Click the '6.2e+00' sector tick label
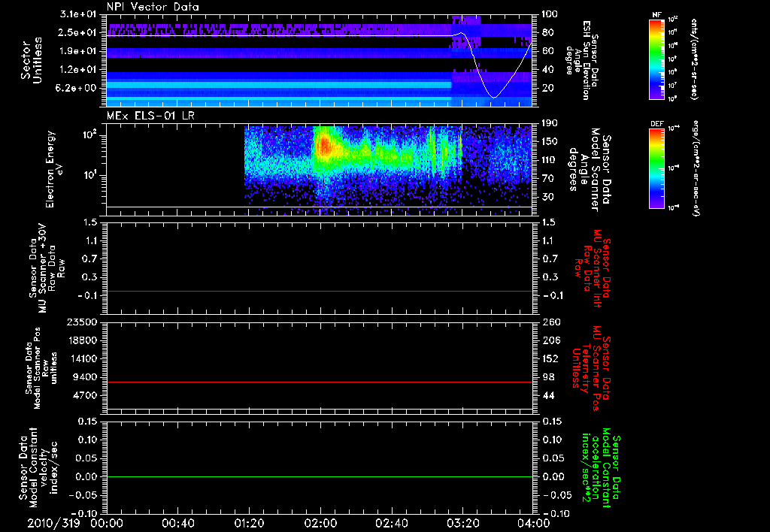The width and height of the screenshot is (770, 532). click(x=77, y=88)
